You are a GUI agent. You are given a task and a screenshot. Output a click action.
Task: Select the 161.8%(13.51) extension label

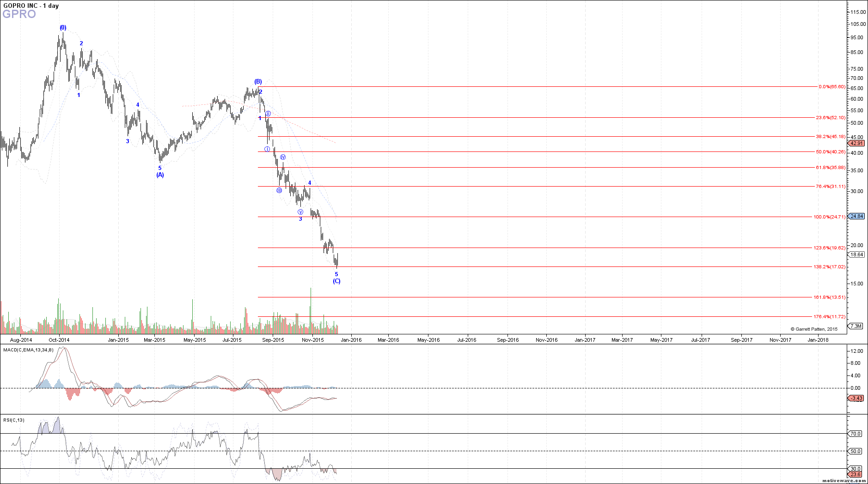tap(830, 297)
